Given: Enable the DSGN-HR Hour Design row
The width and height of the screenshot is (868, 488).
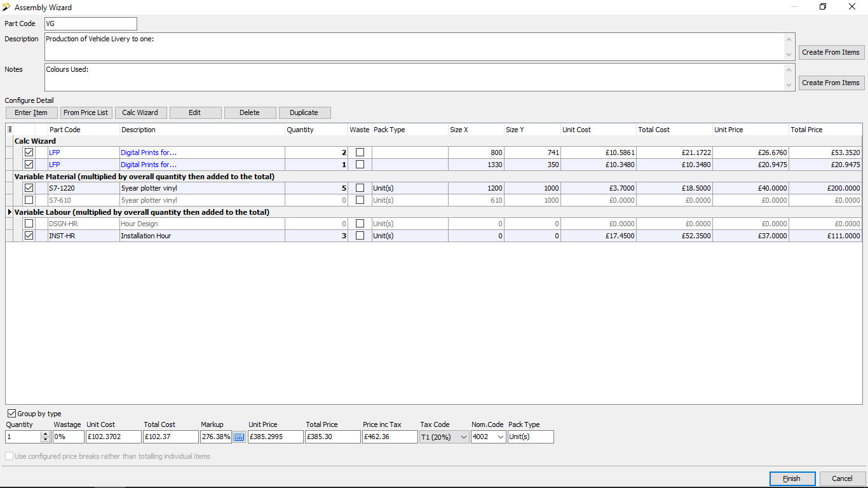Looking at the screenshot, I should coord(29,224).
